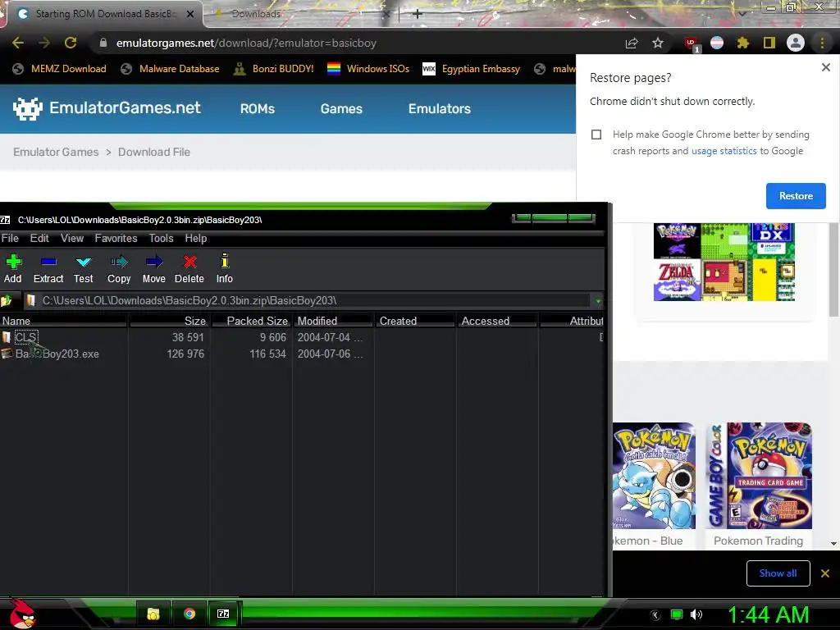The width and height of the screenshot is (840, 630).
Task: Open the volume control in the tray
Action: [696, 614]
